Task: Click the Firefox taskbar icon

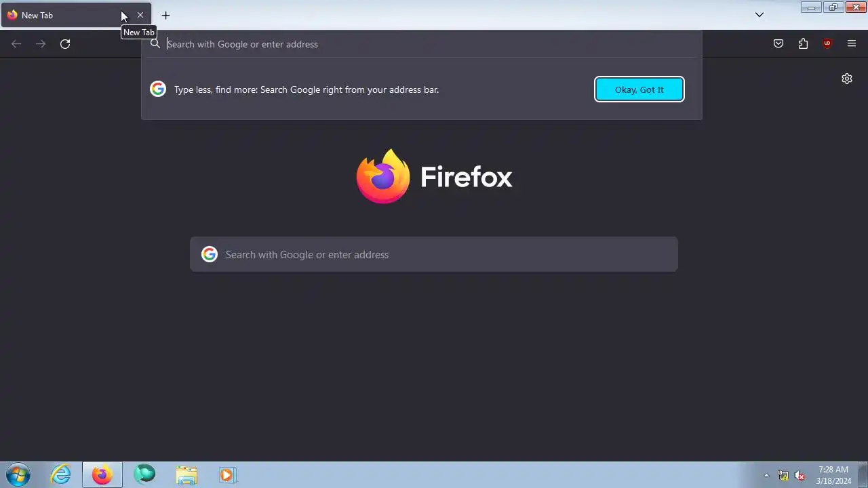Action: (x=102, y=474)
